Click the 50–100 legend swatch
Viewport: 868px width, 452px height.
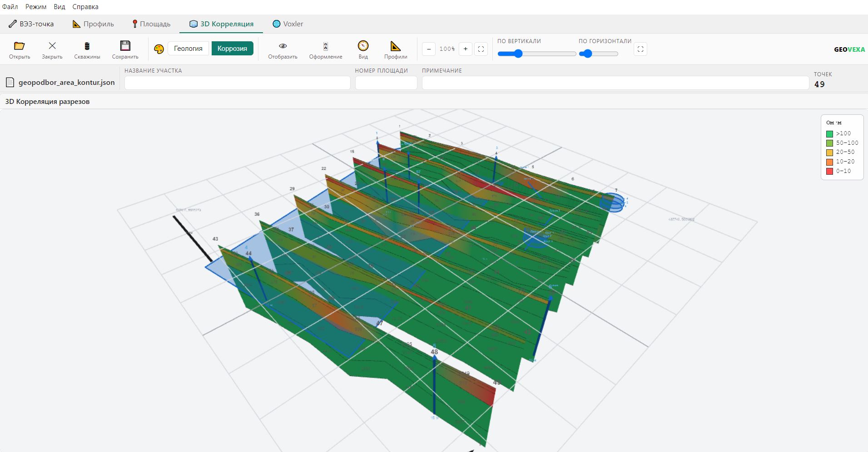[x=829, y=143]
